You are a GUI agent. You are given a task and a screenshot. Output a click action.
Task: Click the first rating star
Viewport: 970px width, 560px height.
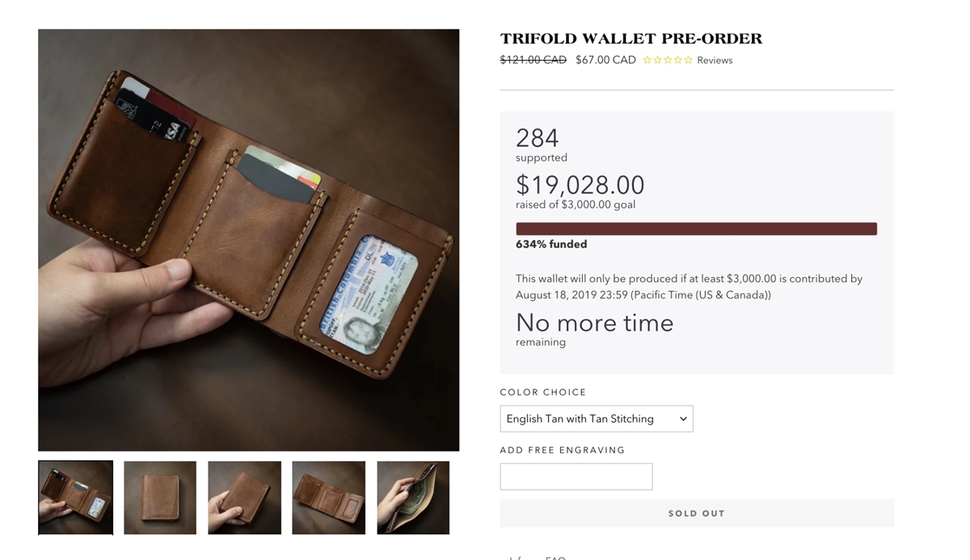[647, 60]
